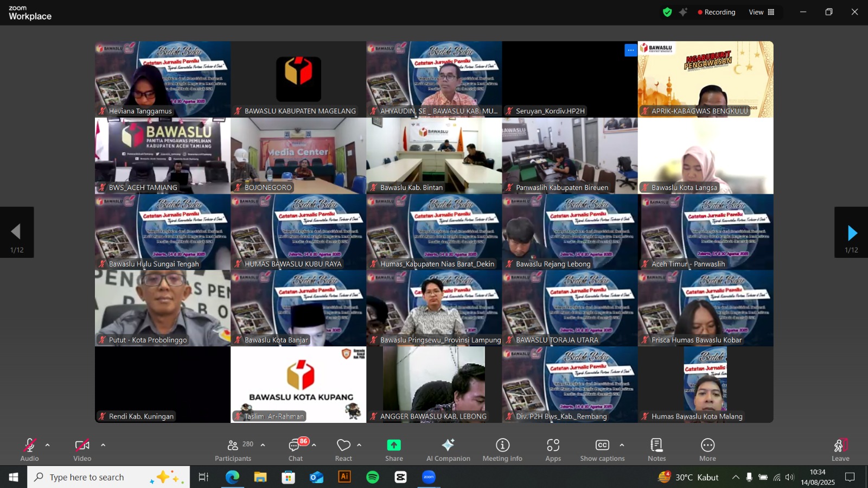
Task: Open Spotify from the taskbar
Action: [373, 477]
